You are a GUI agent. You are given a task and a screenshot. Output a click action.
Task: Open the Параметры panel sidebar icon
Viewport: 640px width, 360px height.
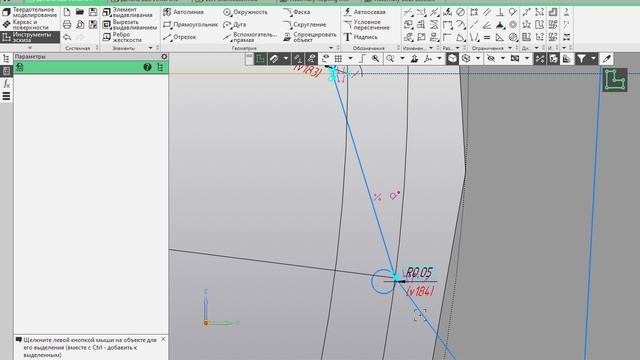6,71
